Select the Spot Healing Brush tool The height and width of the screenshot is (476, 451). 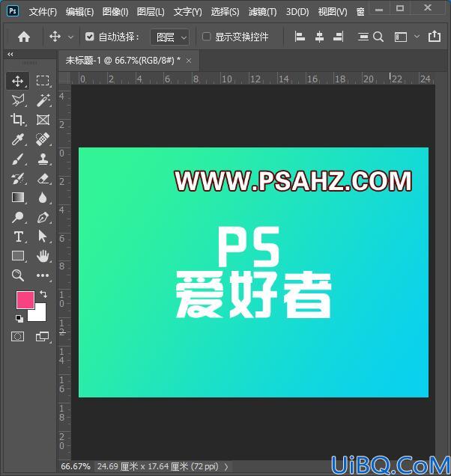click(43, 139)
